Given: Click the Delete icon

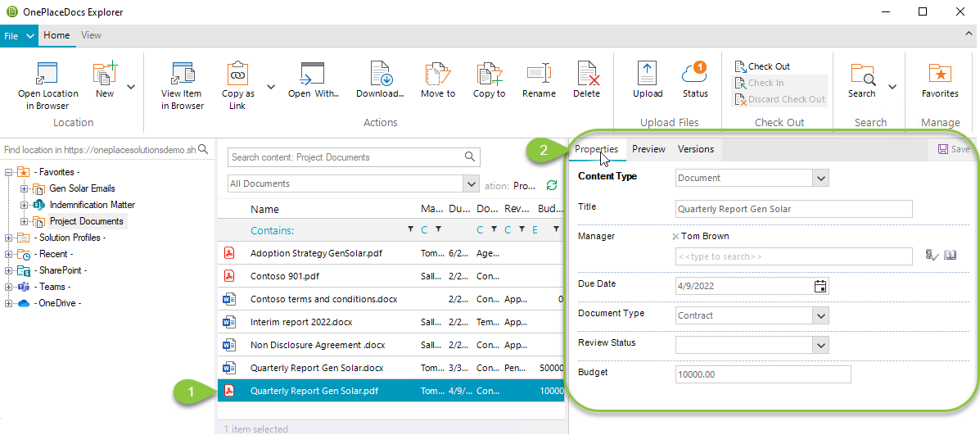Looking at the screenshot, I should pyautogui.click(x=586, y=74).
